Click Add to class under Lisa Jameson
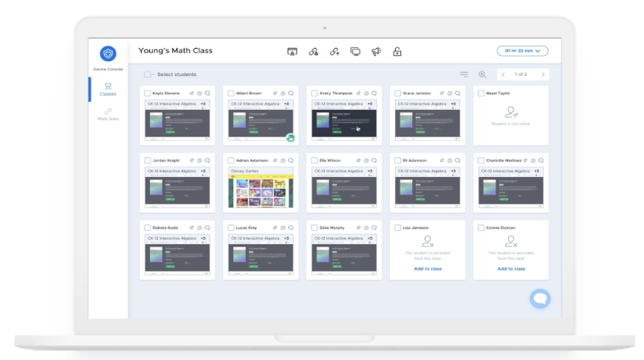Viewport: 644px width, 360px height. [428, 269]
